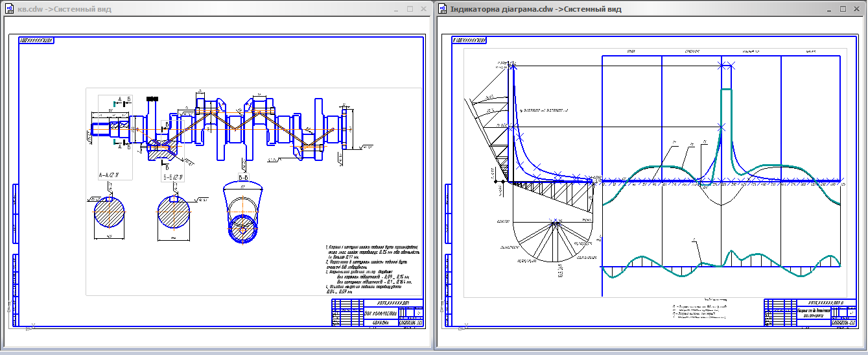Minimize the Індикаторна діаграма.cdw window
The height and width of the screenshot is (355, 868).
click(x=829, y=9)
